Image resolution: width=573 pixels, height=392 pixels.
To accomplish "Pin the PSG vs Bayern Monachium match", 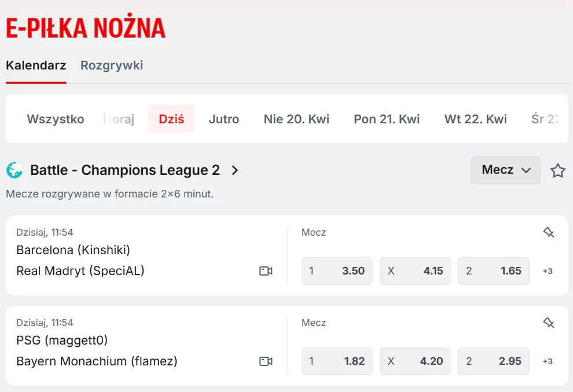I will [x=547, y=323].
